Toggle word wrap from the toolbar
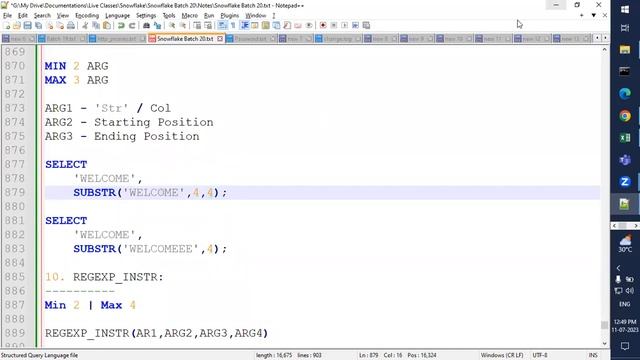 click(222, 25)
